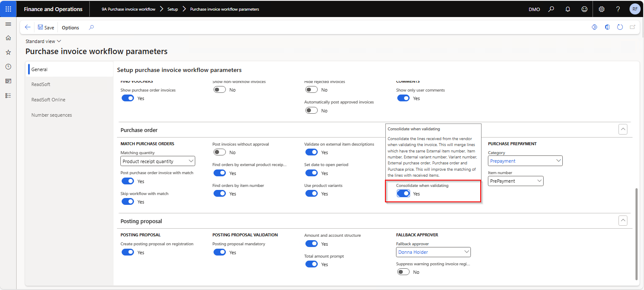This screenshot has height=290, width=644.
Task: Click the notifications bell icon
Action: click(x=567, y=9)
